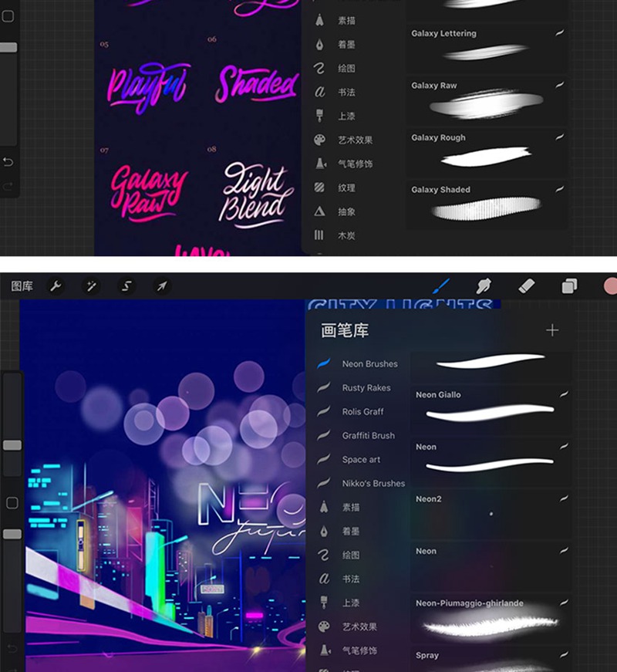The image size is (617, 672).
Task: Add a new brush with plus button
Action: (552, 330)
